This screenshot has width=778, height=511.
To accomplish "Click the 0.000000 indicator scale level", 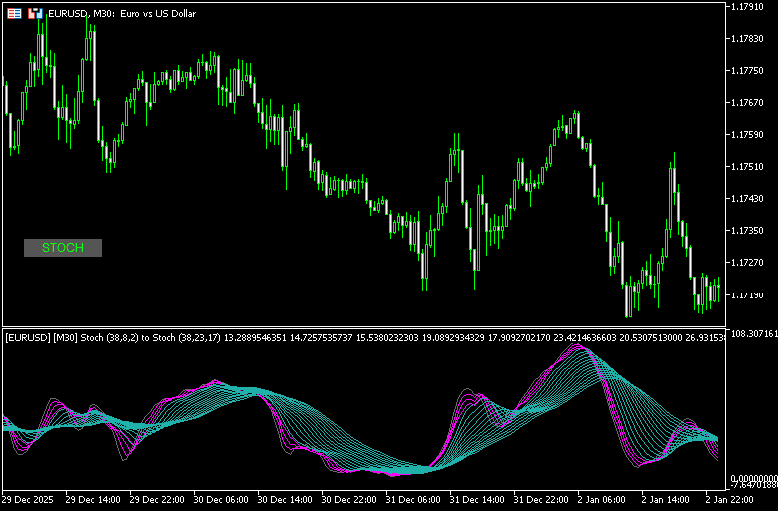I will pyautogui.click(x=754, y=477).
